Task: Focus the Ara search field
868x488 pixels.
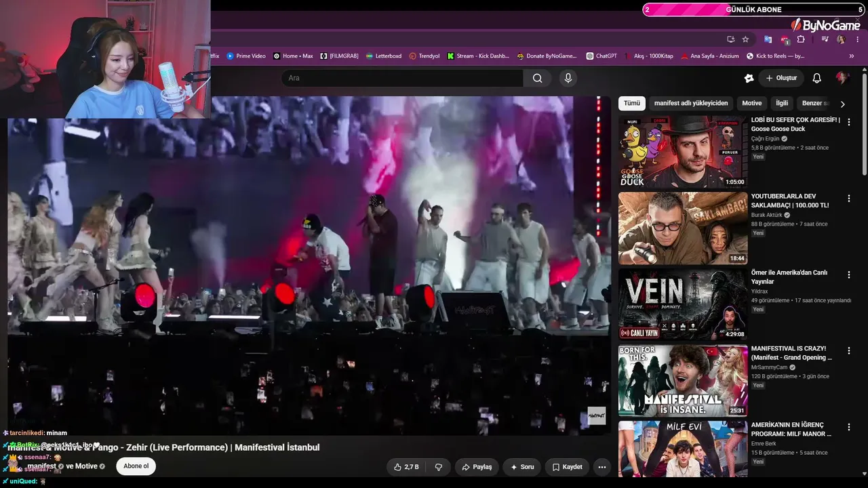Action: click(x=402, y=78)
